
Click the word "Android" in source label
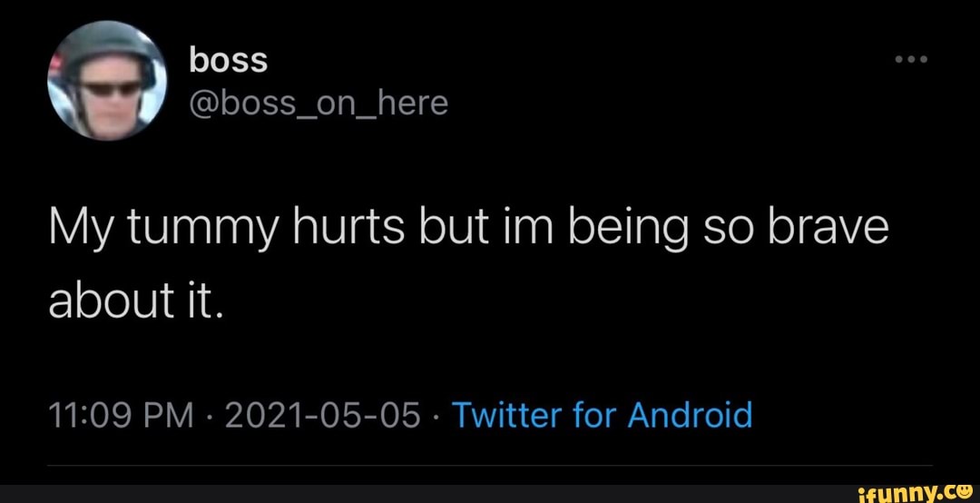tap(691, 416)
